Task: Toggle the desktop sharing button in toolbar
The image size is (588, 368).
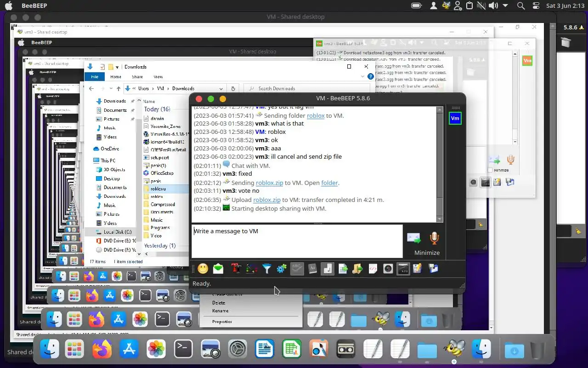Action: 403,269
